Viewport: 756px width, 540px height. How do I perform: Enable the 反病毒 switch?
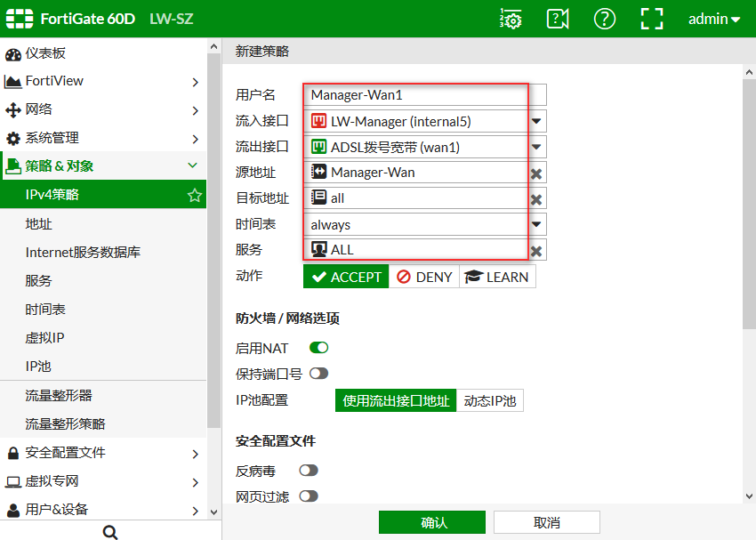[x=309, y=470]
